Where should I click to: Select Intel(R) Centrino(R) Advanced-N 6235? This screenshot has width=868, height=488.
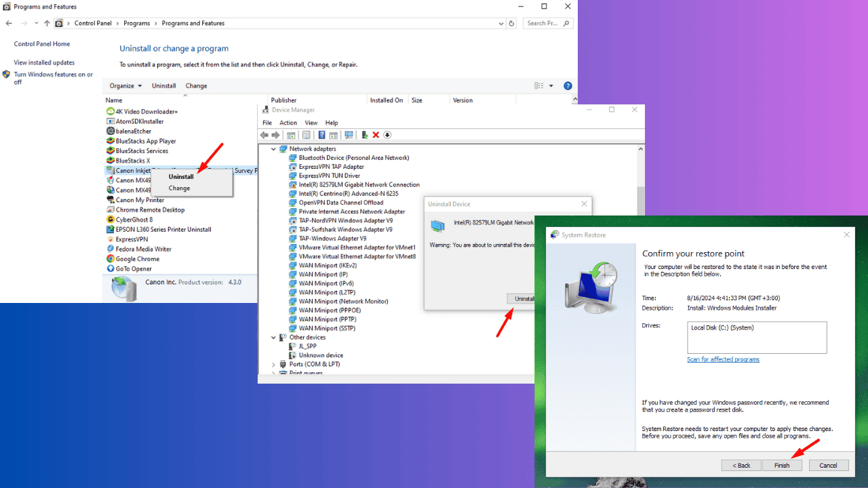tap(349, 194)
